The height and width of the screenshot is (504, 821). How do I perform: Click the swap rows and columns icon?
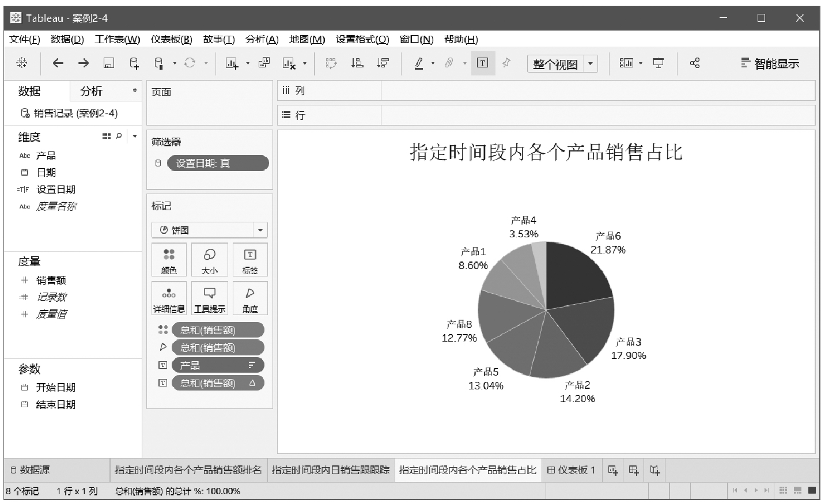tap(331, 63)
